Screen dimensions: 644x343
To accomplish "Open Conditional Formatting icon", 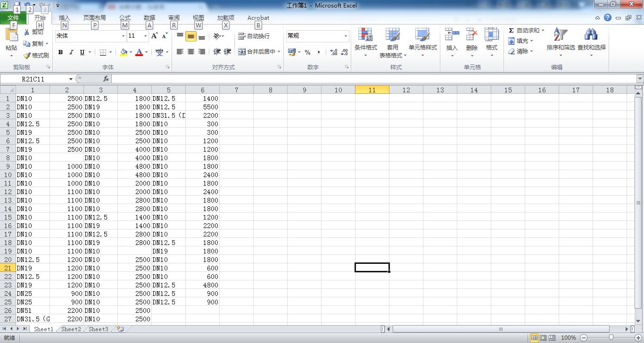I will (x=365, y=35).
